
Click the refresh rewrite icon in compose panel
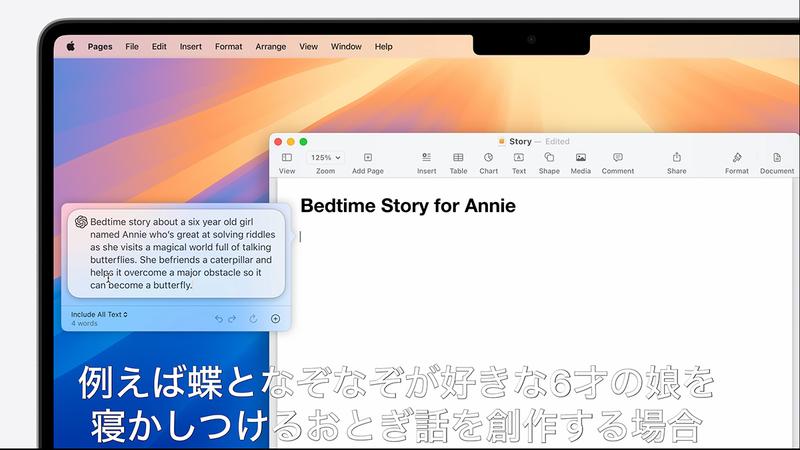[x=253, y=319]
